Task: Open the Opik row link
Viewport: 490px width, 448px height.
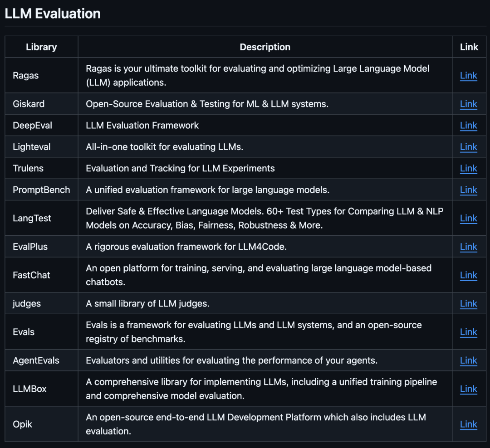Action: (x=468, y=424)
